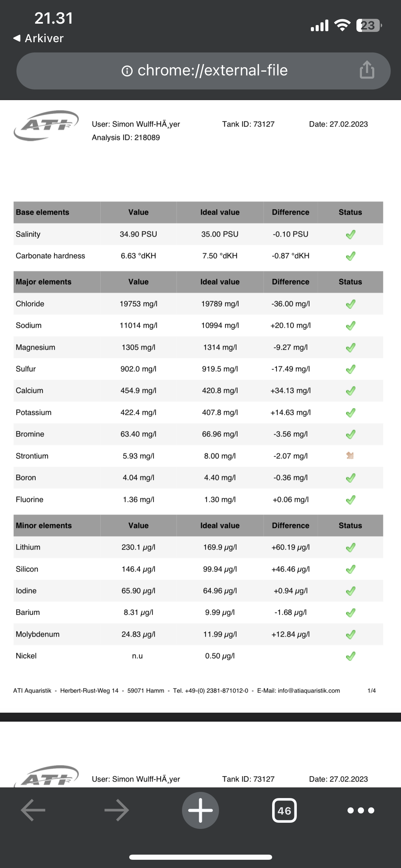Tap the Strontium warning status icon
This screenshot has height=868, width=401.
tap(350, 456)
